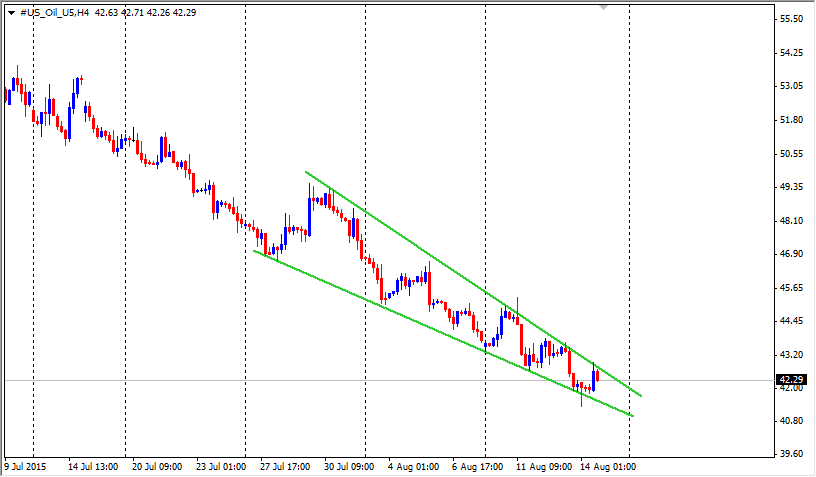Click the 46.90 price axis label
816x477 pixels.
pyautogui.click(x=792, y=253)
